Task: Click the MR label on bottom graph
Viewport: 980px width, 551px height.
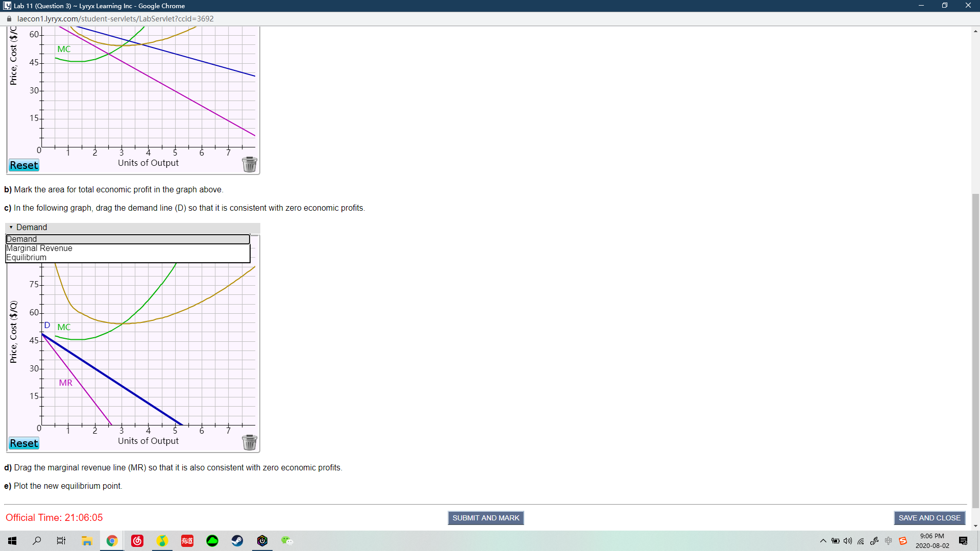Action: pos(65,382)
